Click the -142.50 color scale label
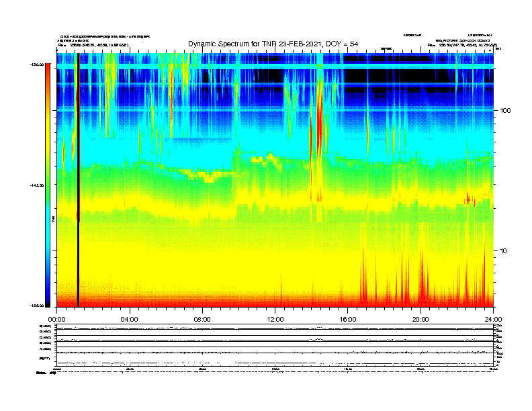 (x=37, y=185)
